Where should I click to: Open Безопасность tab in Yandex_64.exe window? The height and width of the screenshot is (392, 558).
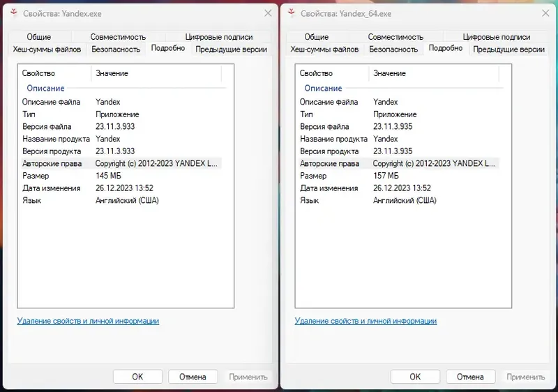393,50
